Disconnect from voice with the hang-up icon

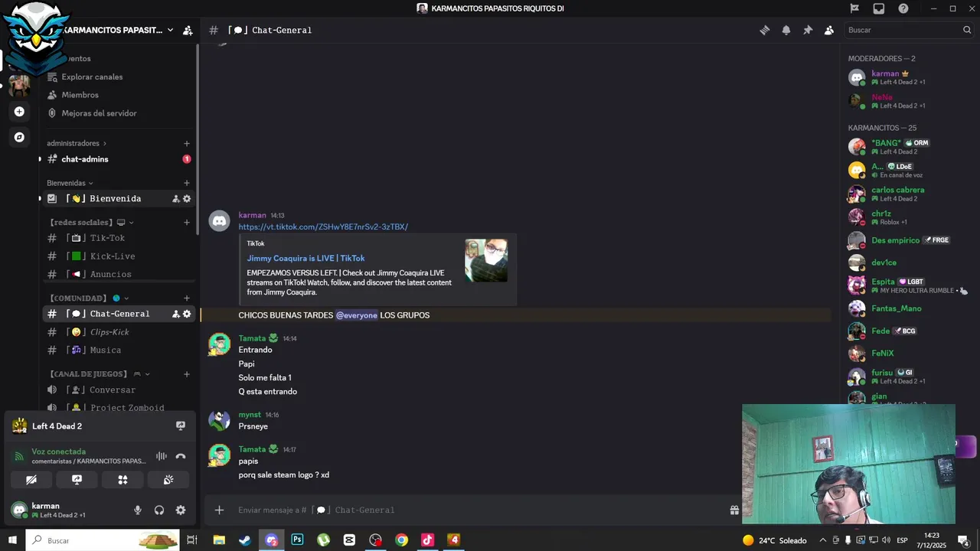pyautogui.click(x=181, y=456)
